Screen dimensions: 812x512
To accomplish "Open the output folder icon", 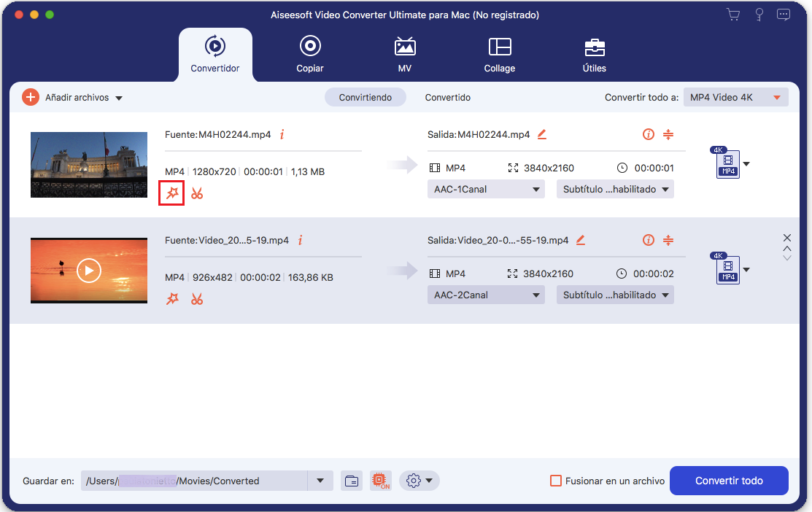I will 352,481.
